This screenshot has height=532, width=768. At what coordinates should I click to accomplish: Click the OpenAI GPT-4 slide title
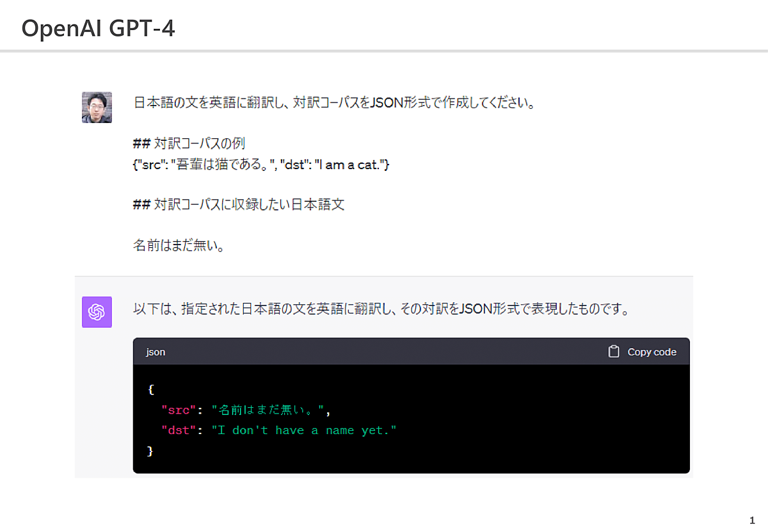coord(98,29)
